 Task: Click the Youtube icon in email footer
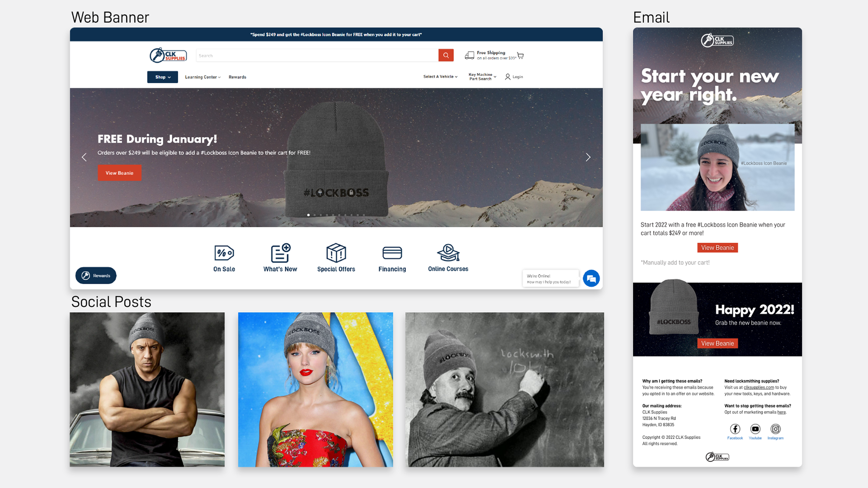[755, 429]
